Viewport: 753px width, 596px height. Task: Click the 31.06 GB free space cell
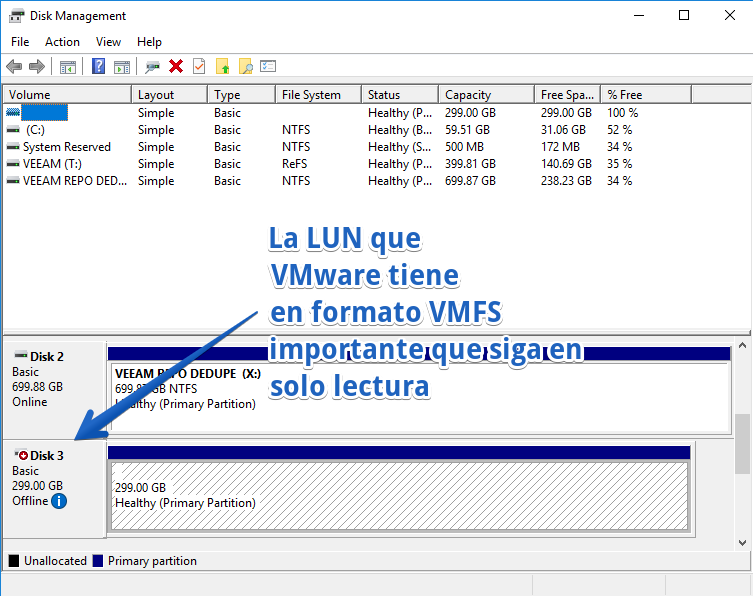click(563, 130)
